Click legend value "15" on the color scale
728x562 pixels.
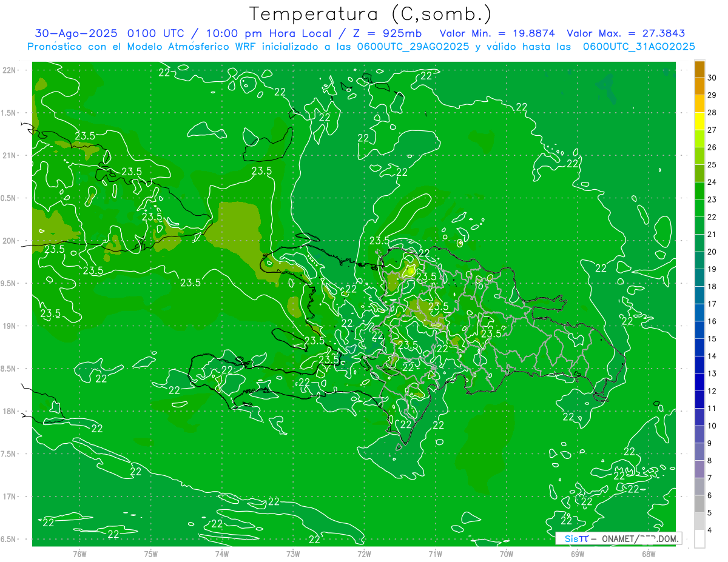(712, 338)
